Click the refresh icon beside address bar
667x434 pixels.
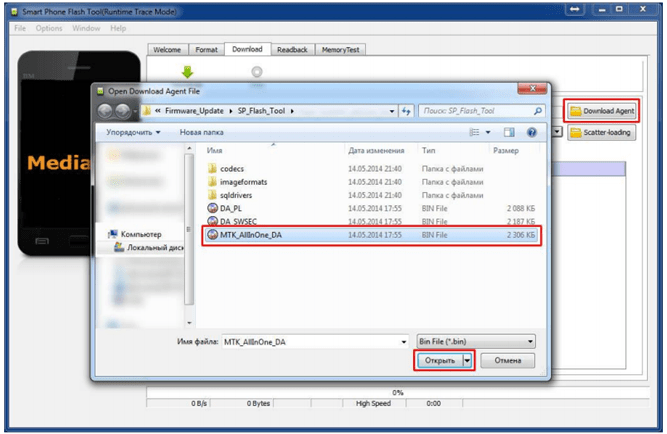pos(406,111)
